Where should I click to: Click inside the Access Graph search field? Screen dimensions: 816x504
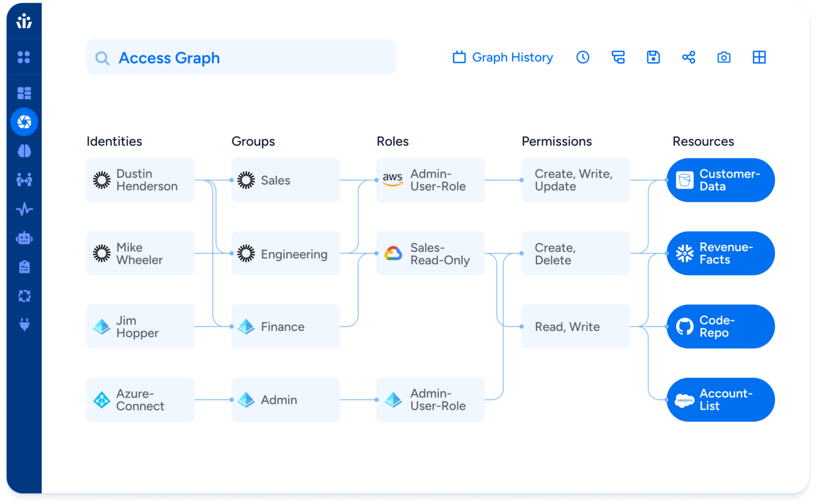point(241,57)
